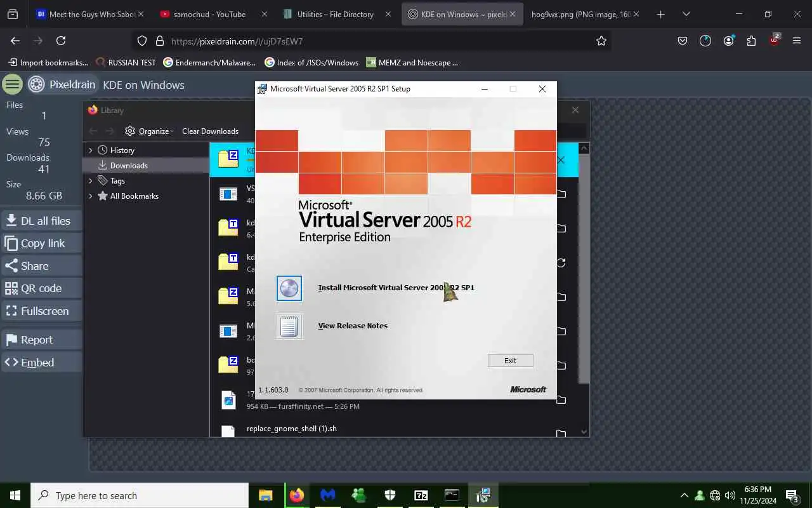Select Downloads in Library sidebar
812x508 pixels.
146,166
